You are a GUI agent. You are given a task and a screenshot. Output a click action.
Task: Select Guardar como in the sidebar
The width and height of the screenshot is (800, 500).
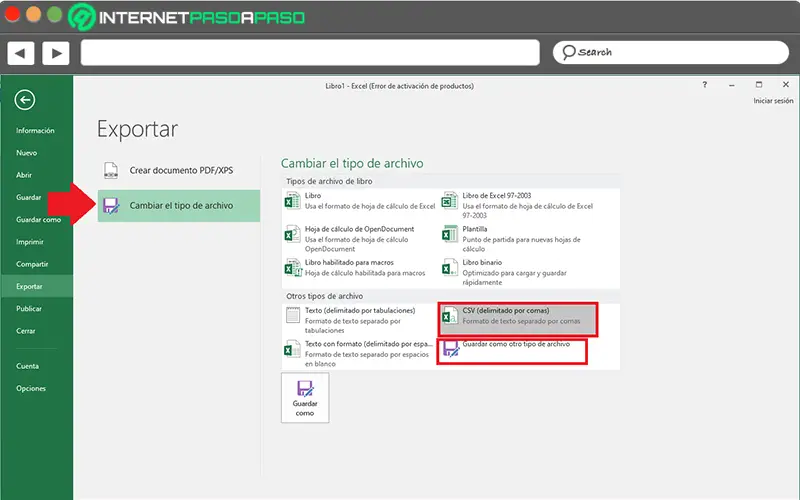(38, 219)
